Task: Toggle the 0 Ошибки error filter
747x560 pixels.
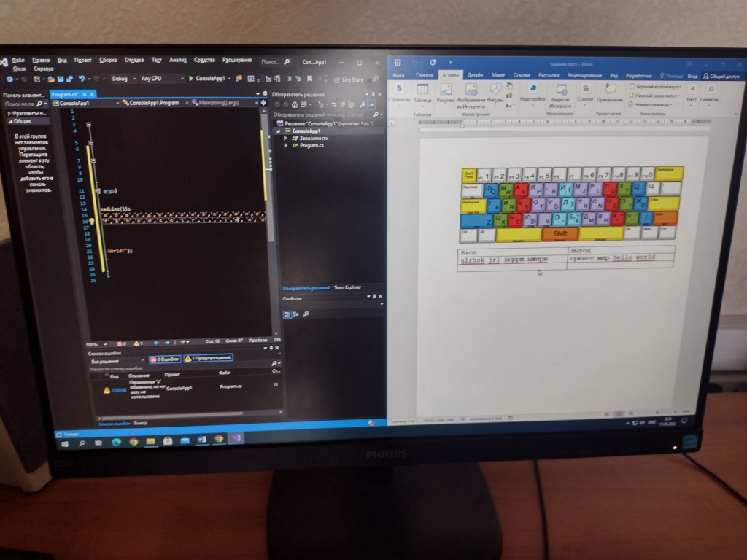Action: pyautogui.click(x=164, y=359)
